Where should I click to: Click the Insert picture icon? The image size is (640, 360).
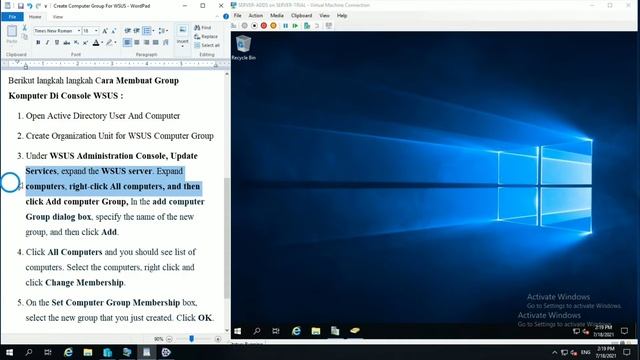click(x=182, y=30)
